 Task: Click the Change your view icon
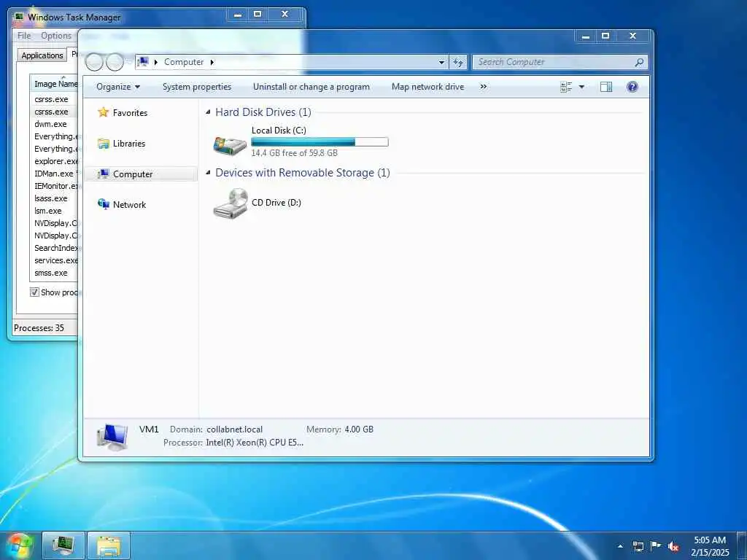click(566, 87)
